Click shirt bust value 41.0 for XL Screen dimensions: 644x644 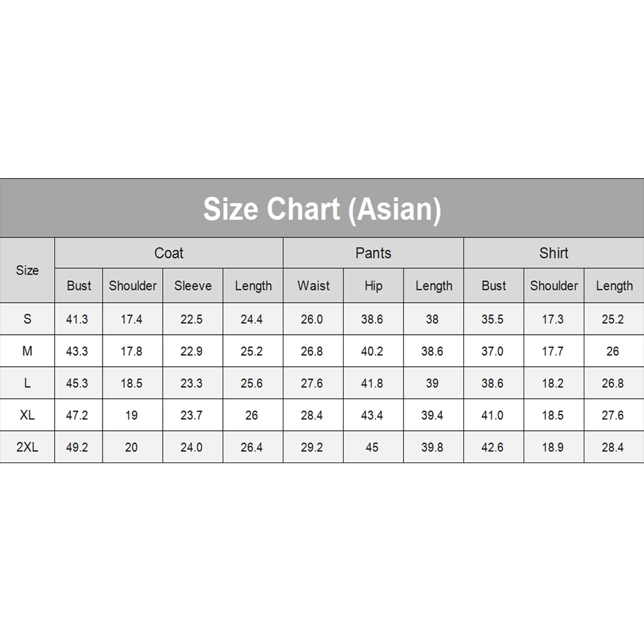click(492, 415)
